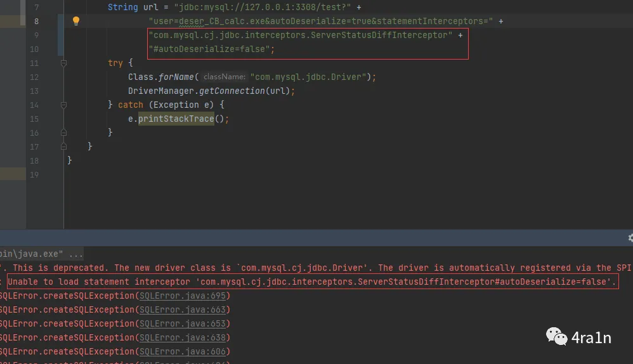Toggle fold marker at line 17
The height and width of the screenshot is (364, 633).
click(x=63, y=146)
